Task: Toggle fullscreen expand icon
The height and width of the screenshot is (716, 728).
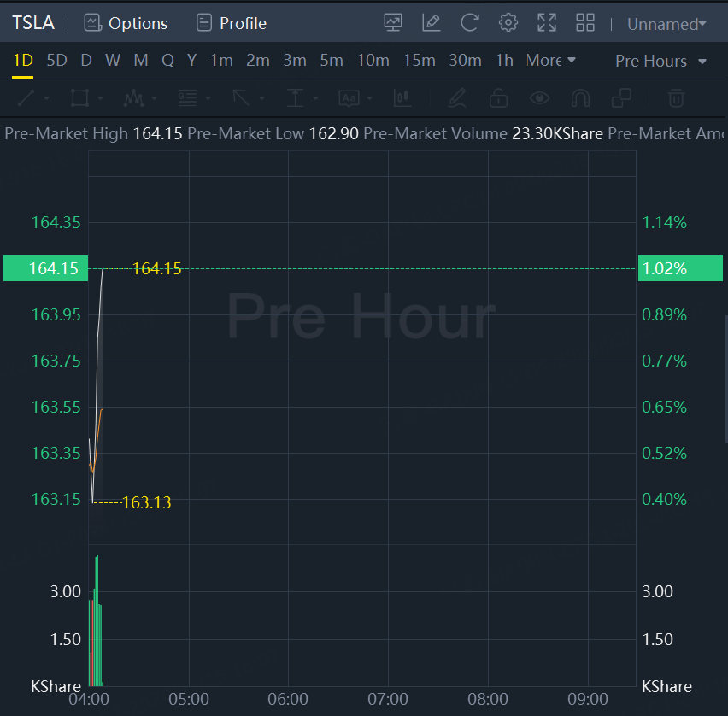Action: [x=547, y=22]
